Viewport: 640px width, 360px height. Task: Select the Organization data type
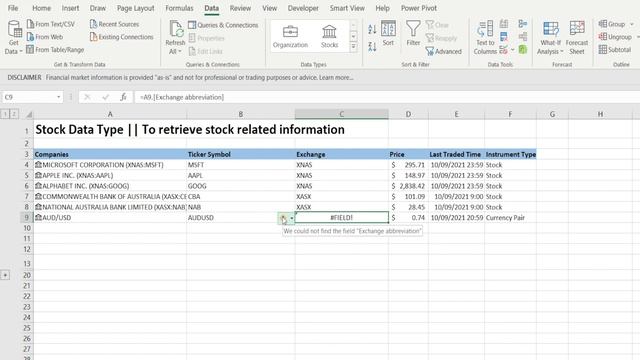point(290,37)
